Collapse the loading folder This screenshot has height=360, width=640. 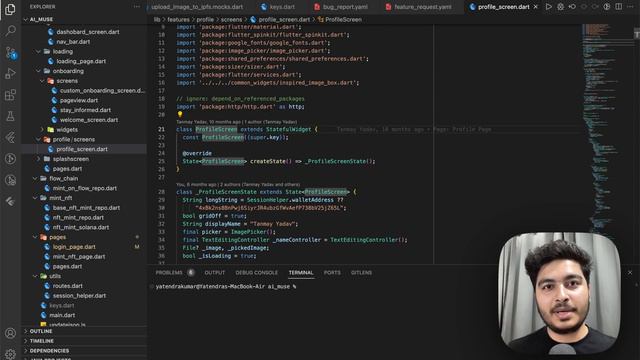click(x=38, y=51)
